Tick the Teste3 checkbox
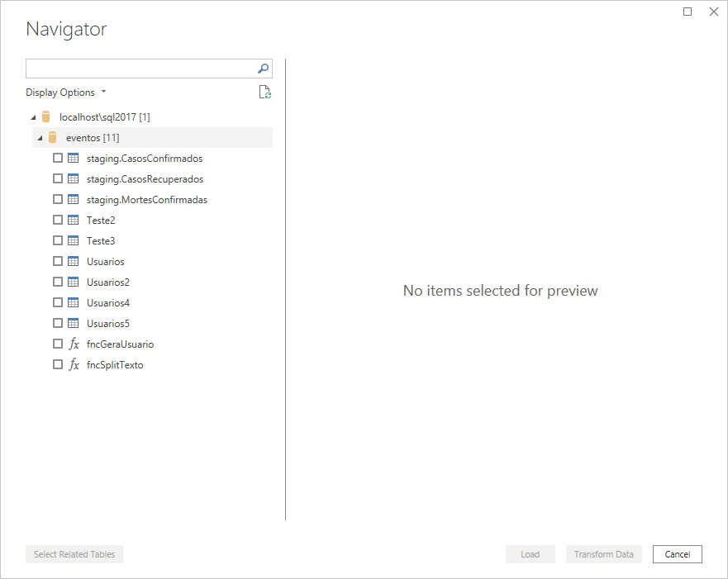 click(x=58, y=241)
